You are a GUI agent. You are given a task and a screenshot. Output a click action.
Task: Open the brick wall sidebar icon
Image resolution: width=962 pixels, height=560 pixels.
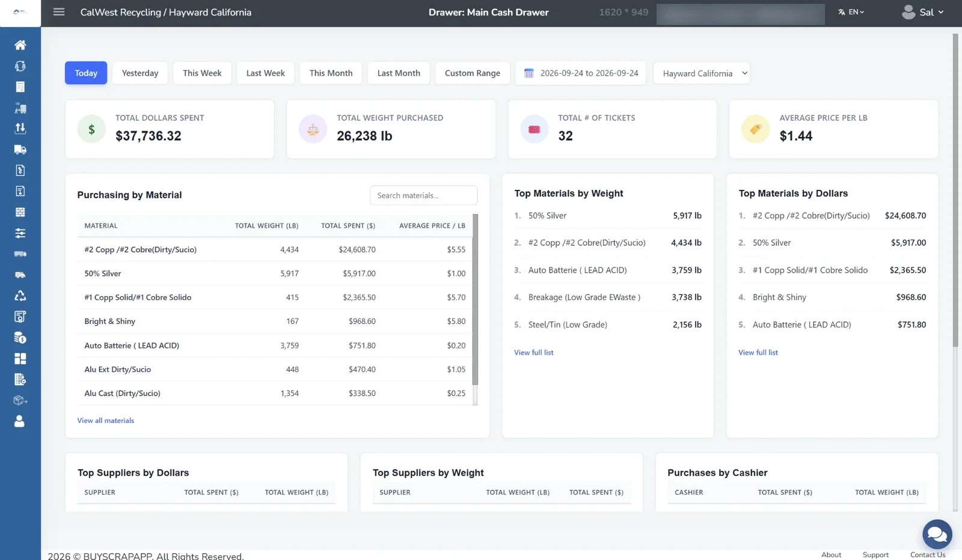[x=20, y=212]
